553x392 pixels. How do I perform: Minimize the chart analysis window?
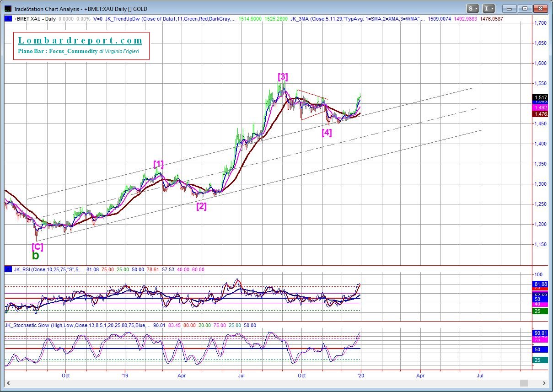pos(510,8)
